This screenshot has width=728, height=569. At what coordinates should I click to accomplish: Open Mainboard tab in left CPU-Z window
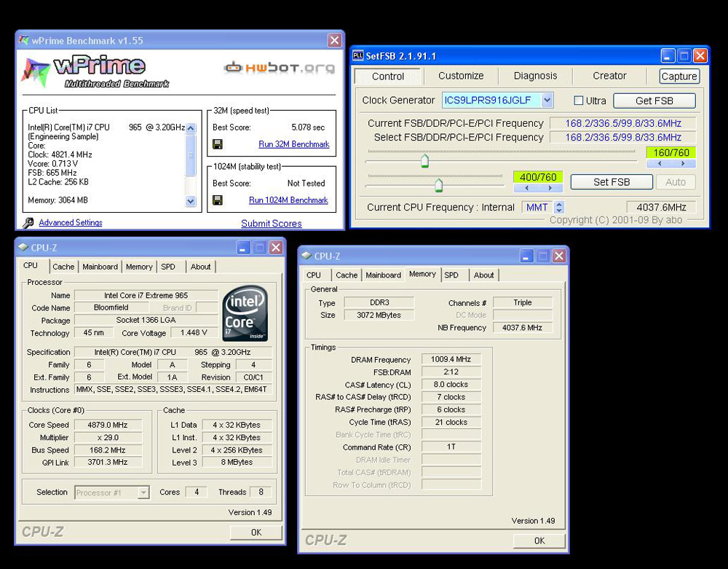100,267
